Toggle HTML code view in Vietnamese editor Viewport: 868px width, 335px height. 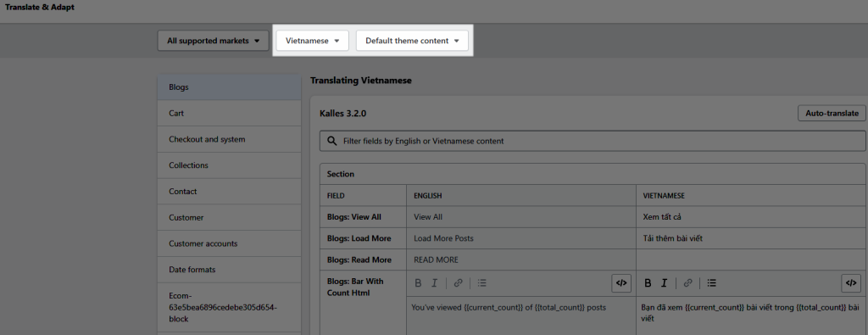click(851, 283)
